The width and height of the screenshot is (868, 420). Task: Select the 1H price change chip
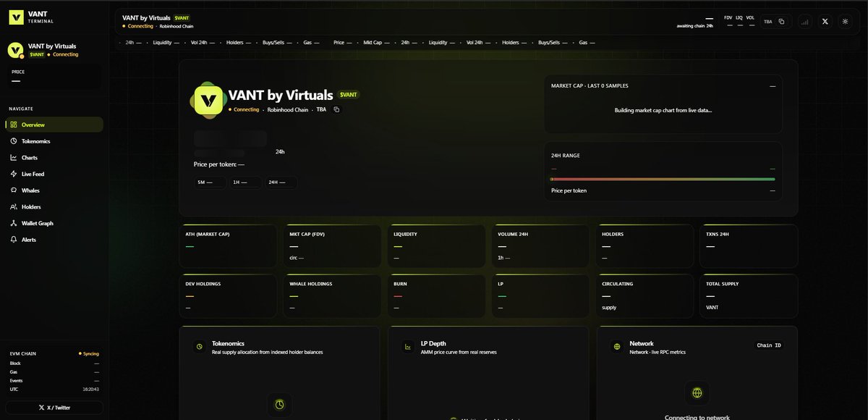[245, 182]
